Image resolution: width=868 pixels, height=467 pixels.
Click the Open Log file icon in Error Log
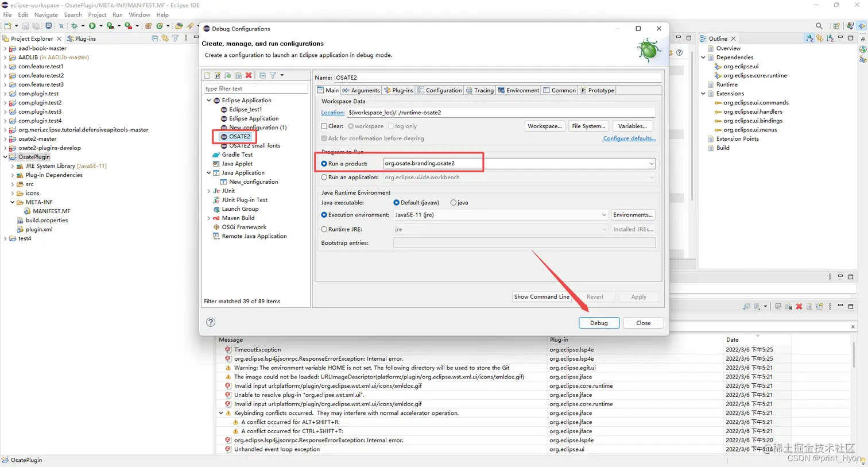809,307
